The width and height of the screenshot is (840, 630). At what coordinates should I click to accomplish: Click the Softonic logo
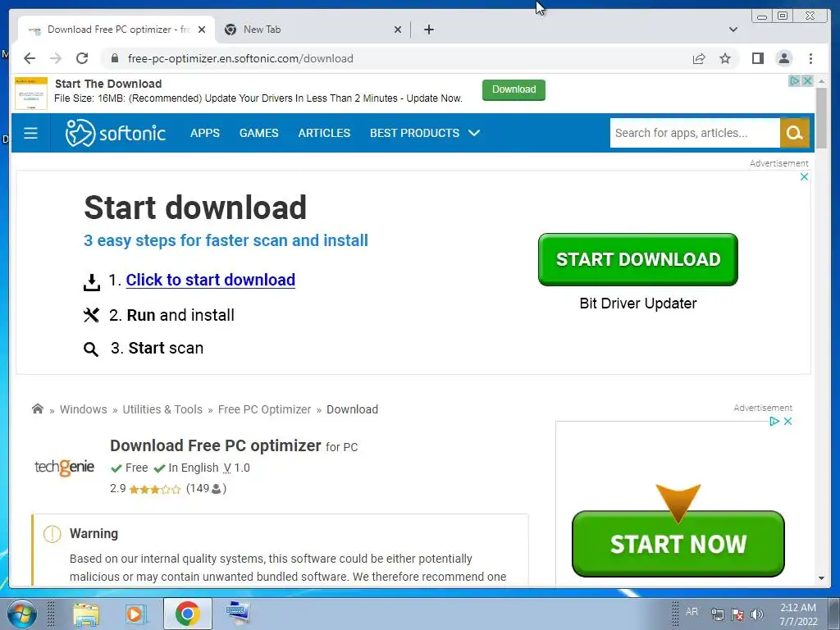115,133
